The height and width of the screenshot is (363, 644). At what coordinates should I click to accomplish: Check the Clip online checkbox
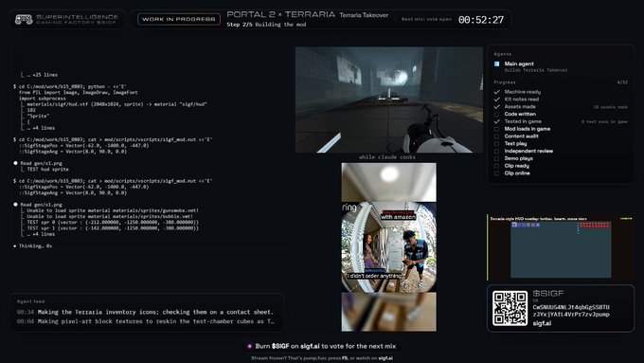point(496,173)
